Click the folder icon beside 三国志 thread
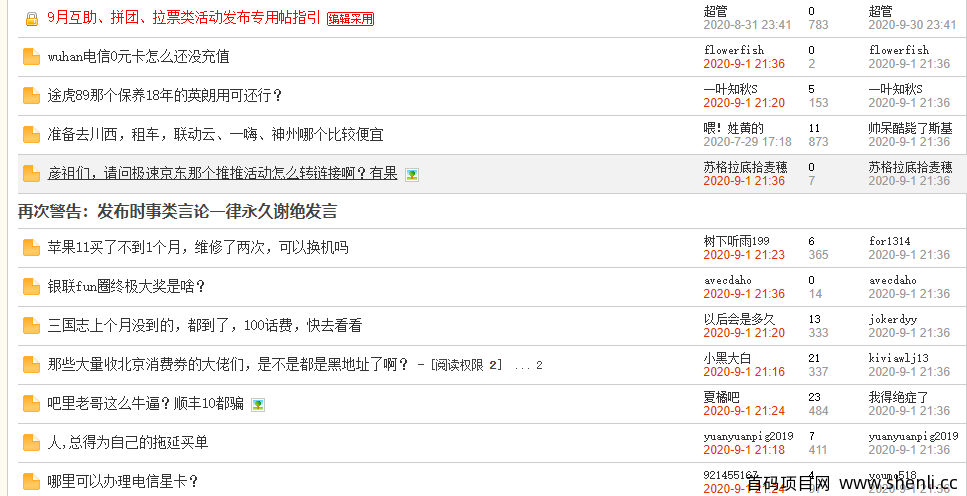Screen dimensions: 967x496 [x=31, y=326]
